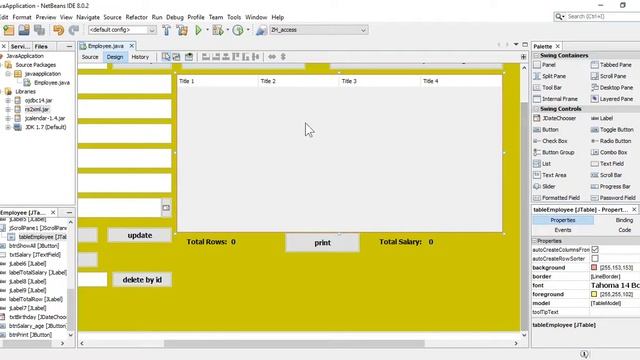Click the Save All toolbar icon
Viewport: 640px width, 360px height.
tap(40, 30)
